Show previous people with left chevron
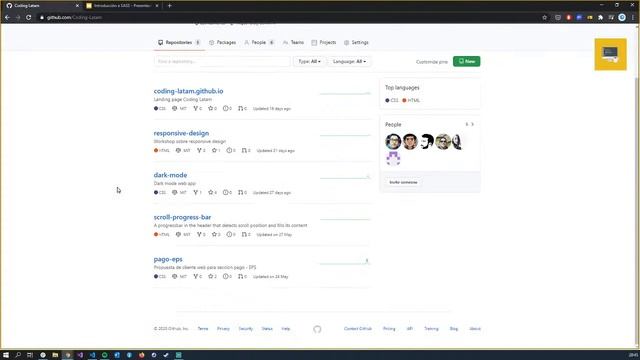Viewport: 640px width, 360px height. pos(467,124)
